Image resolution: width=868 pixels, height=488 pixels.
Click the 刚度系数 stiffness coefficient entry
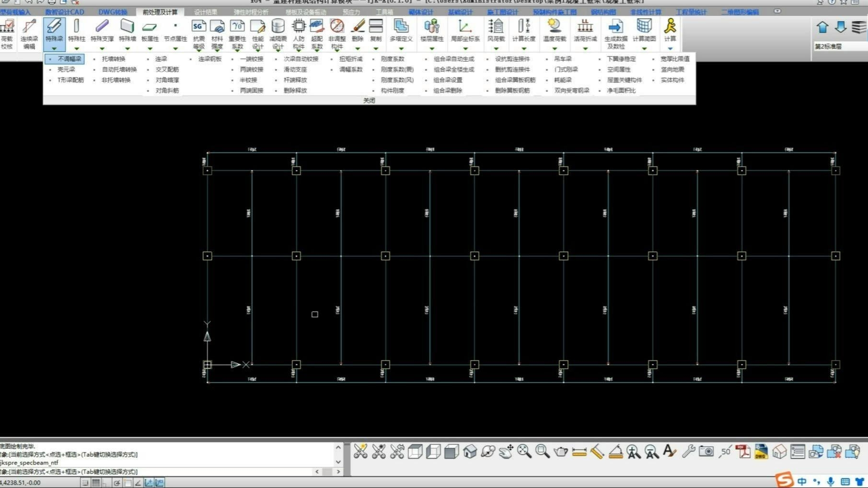tap(393, 59)
